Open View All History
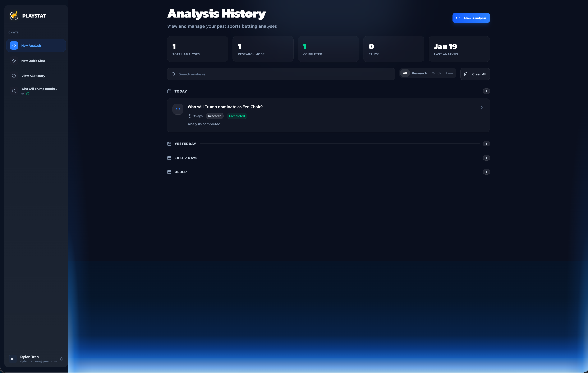This screenshot has width=588, height=373. point(36,76)
